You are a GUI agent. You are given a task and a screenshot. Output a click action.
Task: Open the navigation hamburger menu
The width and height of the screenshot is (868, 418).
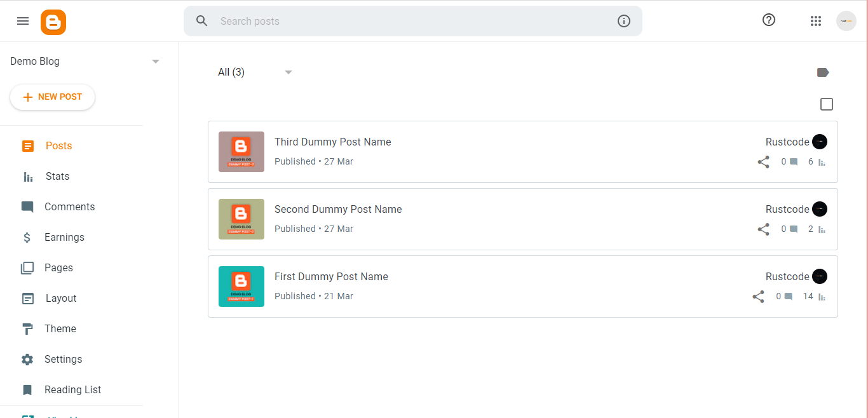pos(23,20)
